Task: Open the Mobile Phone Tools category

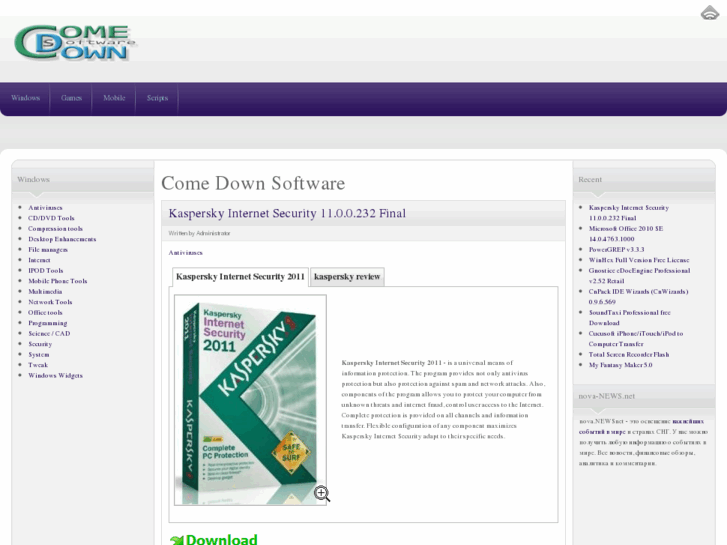Action: pos(57,281)
